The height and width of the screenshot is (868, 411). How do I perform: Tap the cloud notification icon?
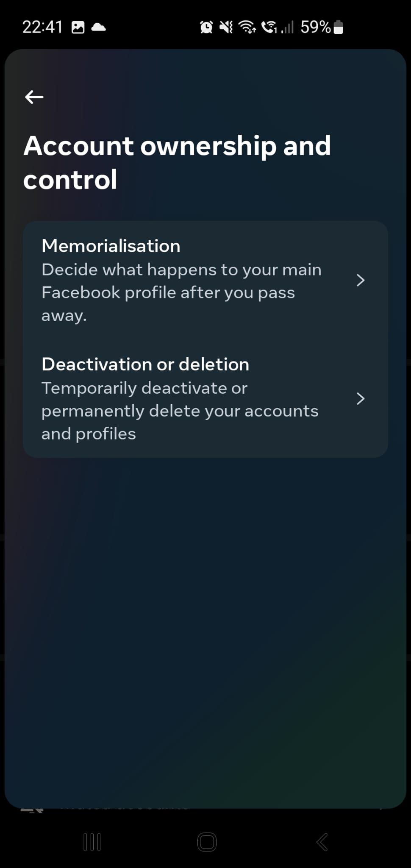coord(99,27)
